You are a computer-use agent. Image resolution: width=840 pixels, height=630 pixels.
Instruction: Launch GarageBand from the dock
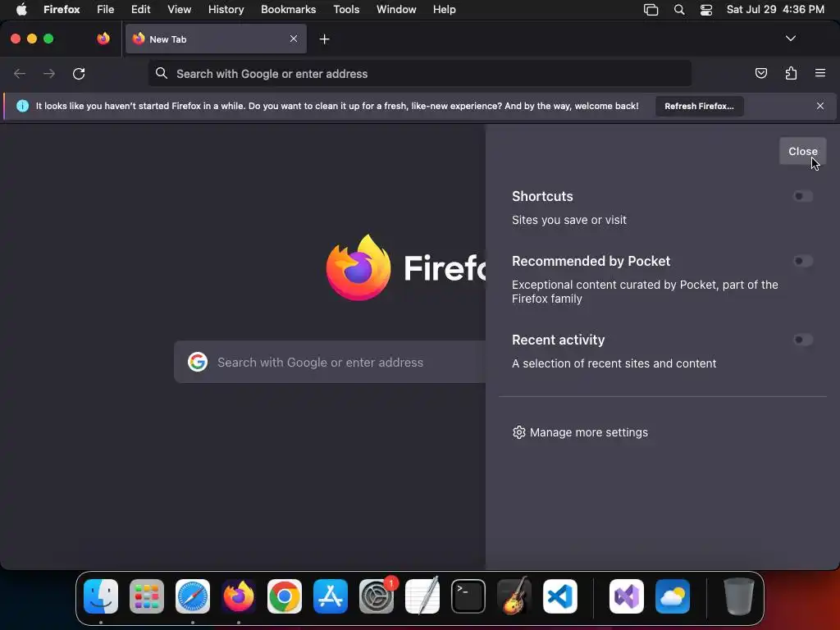514,596
